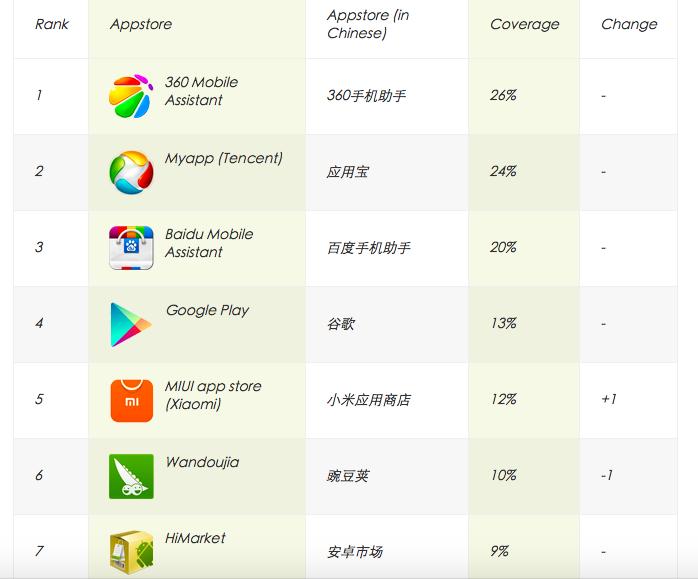
Task: Click the Myapp Tencent swirl icon
Action: pyautogui.click(x=131, y=172)
